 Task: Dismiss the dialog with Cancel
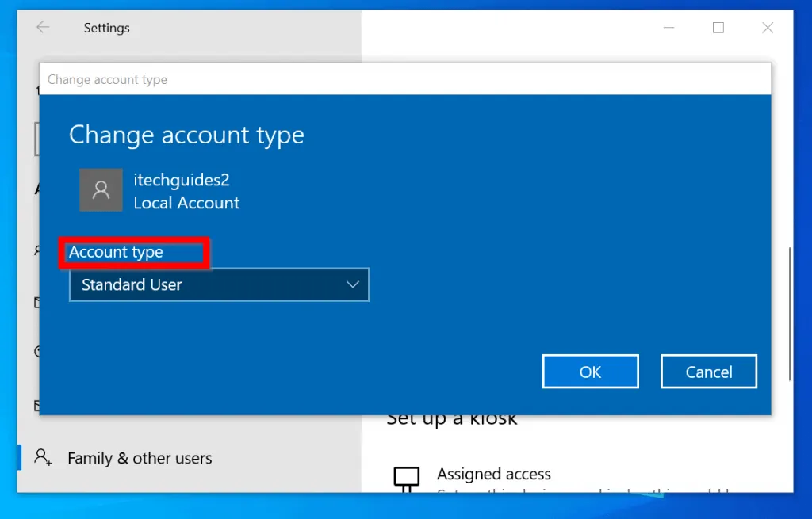[x=708, y=372]
